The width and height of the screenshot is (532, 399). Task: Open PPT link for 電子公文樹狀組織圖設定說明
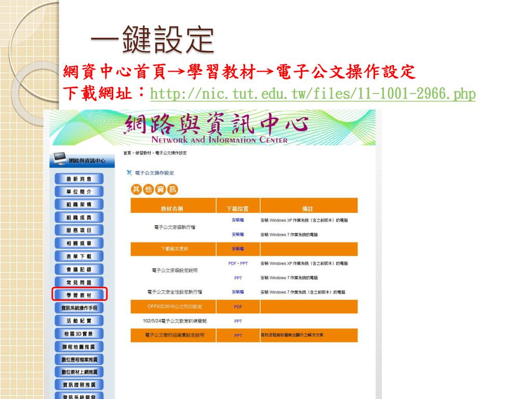pos(238,336)
